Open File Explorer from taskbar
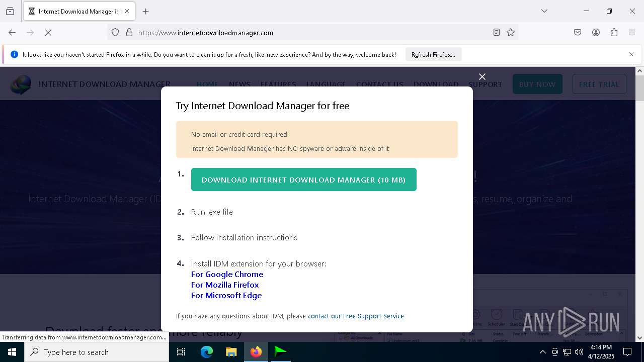644x362 pixels. tap(231, 352)
